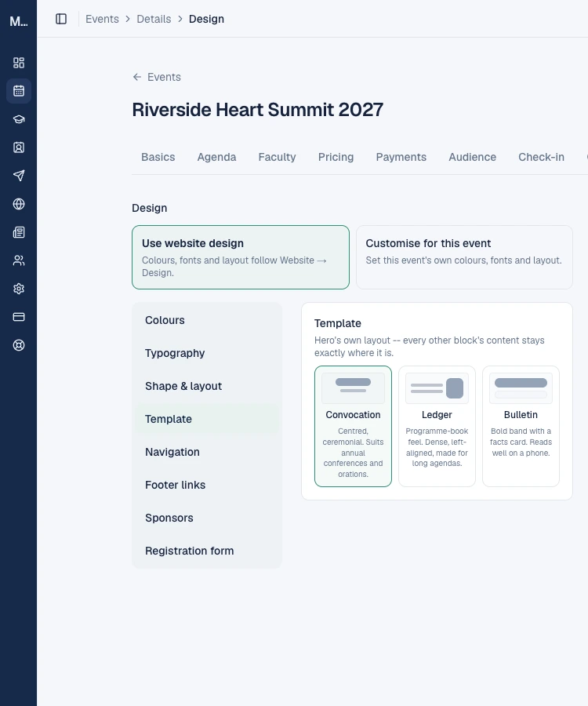Viewport: 588px width, 706px height.
Task: Switch to the Faculty tab
Action: (277, 157)
